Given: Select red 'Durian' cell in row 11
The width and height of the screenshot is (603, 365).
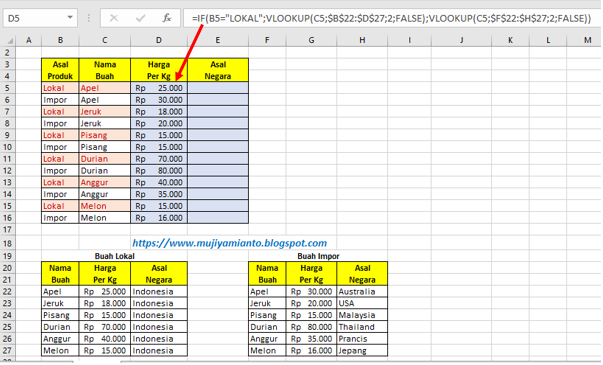Looking at the screenshot, I should [105, 159].
